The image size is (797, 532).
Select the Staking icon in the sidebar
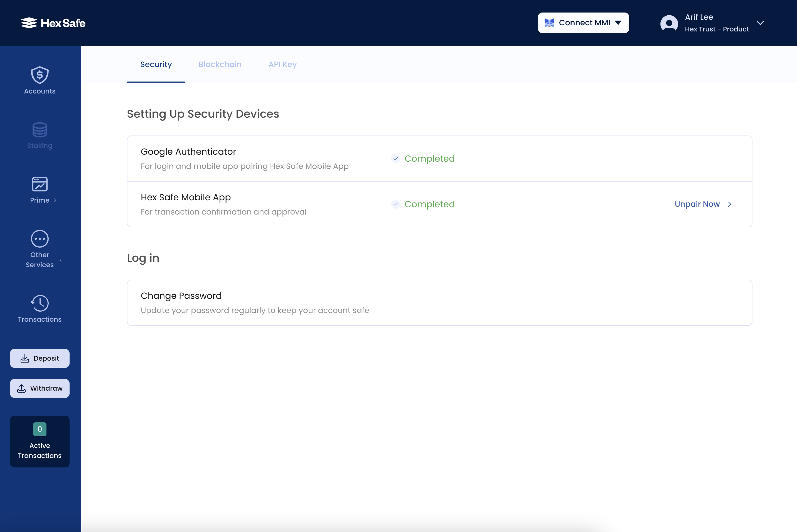40,130
